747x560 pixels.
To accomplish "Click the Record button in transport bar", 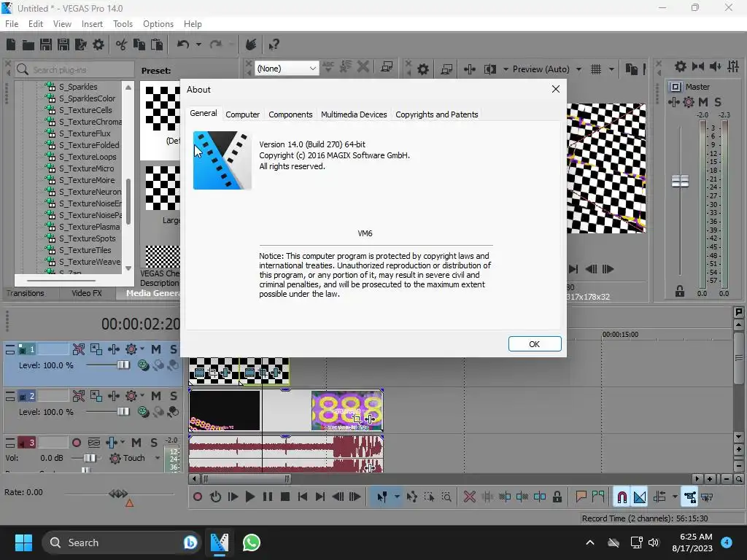I will coord(198,497).
